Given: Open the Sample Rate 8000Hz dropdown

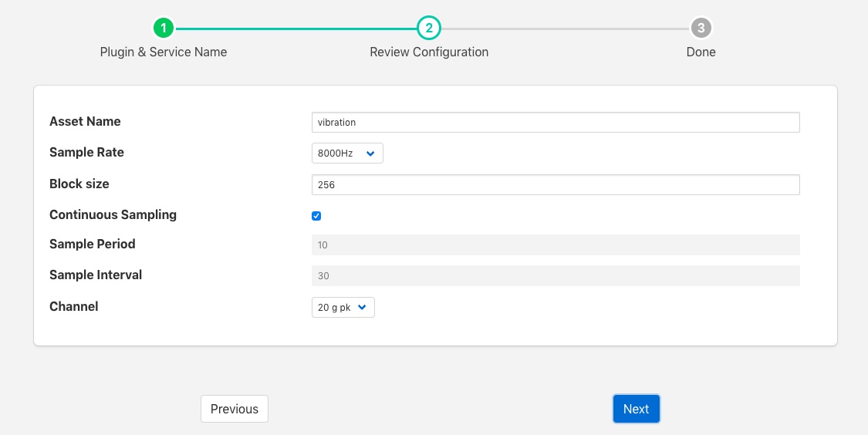Looking at the screenshot, I should [347, 153].
